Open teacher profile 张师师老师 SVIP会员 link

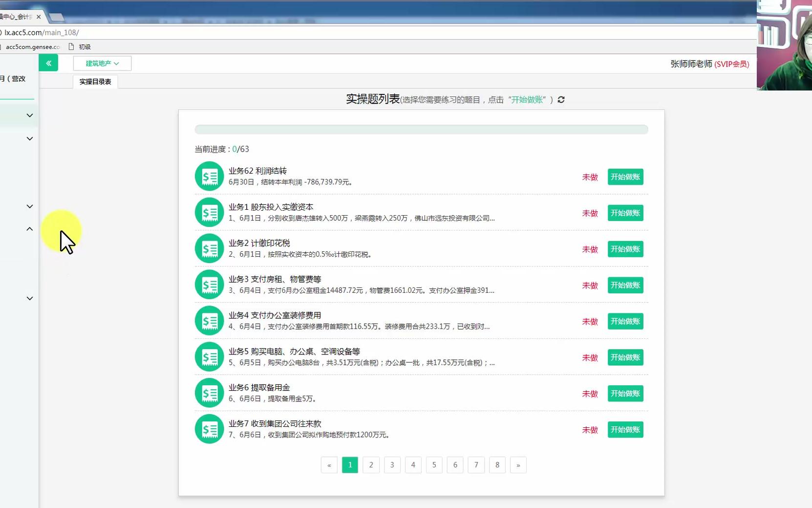[709, 64]
